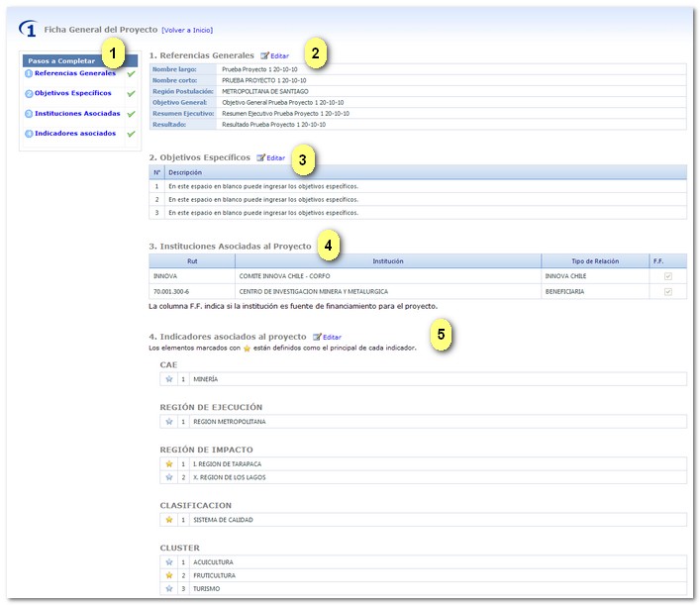The width and height of the screenshot is (700, 605).
Task: Open Indicadores asociados step in sidebar
Action: click(75, 133)
